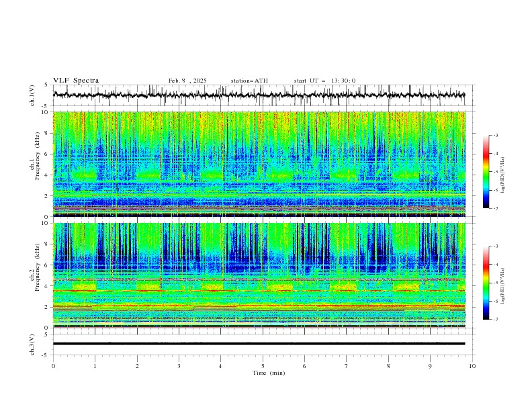Click the "station=ATH" header text
The width and height of the screenshot is (532, 411).
[x=249, y=81]
